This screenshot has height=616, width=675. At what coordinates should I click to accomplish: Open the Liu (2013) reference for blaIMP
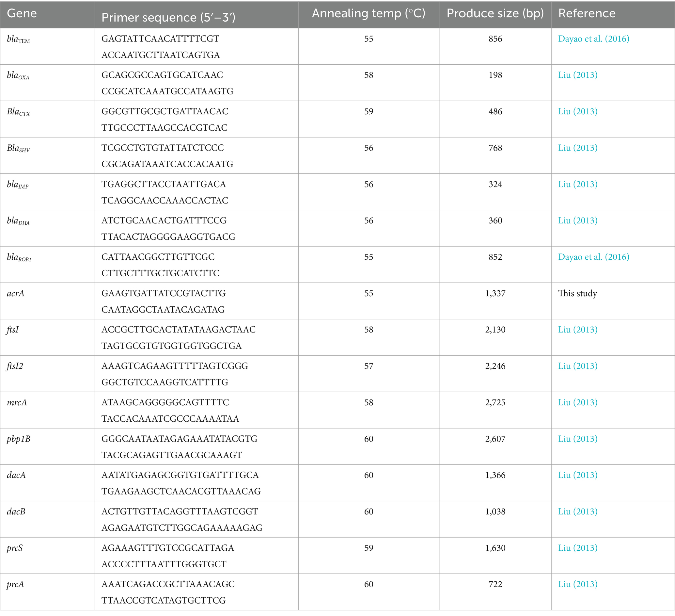pos(577,185)
